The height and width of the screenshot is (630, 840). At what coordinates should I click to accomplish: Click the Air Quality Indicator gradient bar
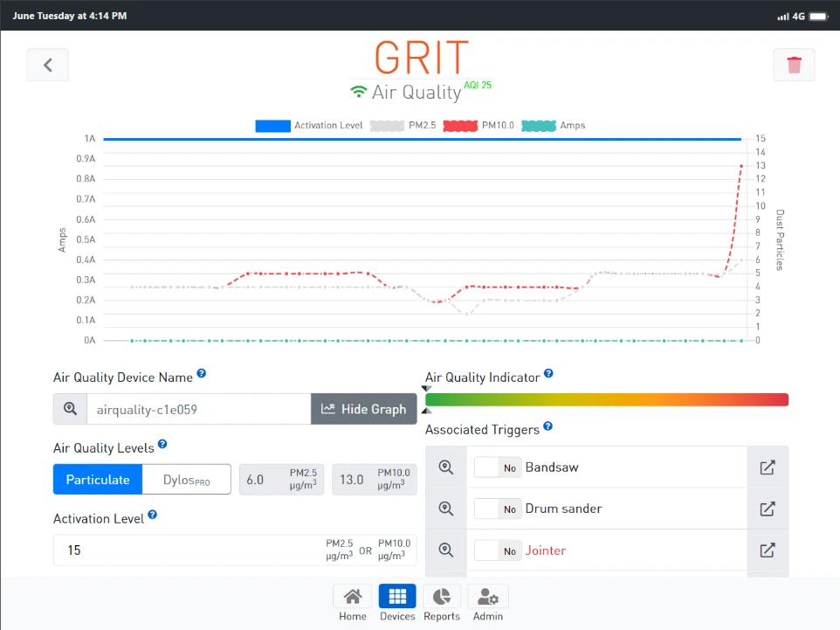[607, 399]
